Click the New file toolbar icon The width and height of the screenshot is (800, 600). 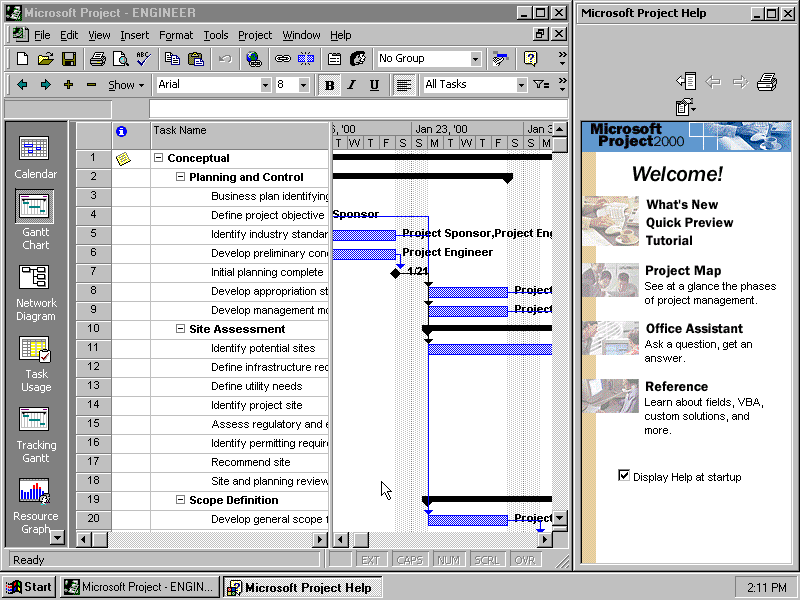pos(22,59)
